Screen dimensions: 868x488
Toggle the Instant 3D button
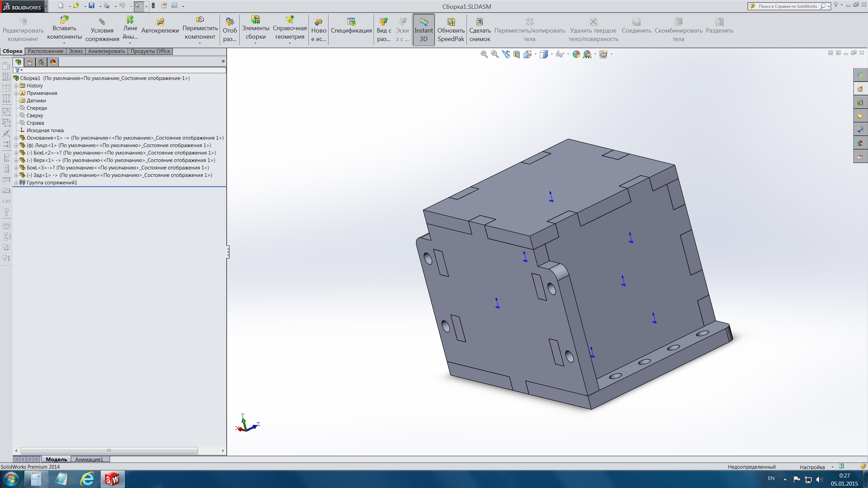(423, 30)
